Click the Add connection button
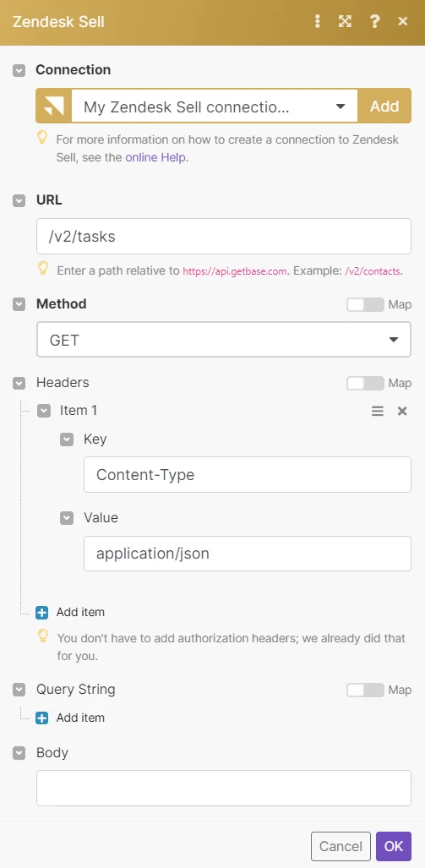Image resolution: width=425 pixels, height=868 pixels. (x=384, y=106)
